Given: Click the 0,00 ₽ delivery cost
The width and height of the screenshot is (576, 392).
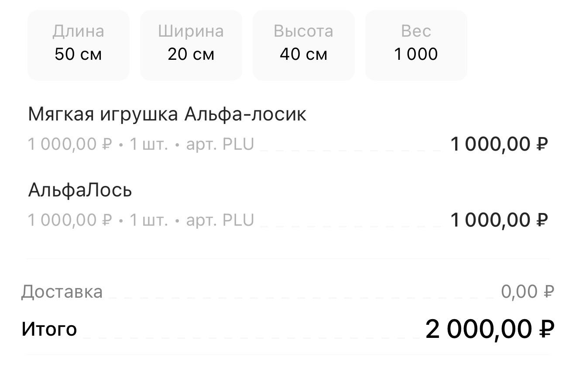Looking at the screenshot, I should point(527,292).
